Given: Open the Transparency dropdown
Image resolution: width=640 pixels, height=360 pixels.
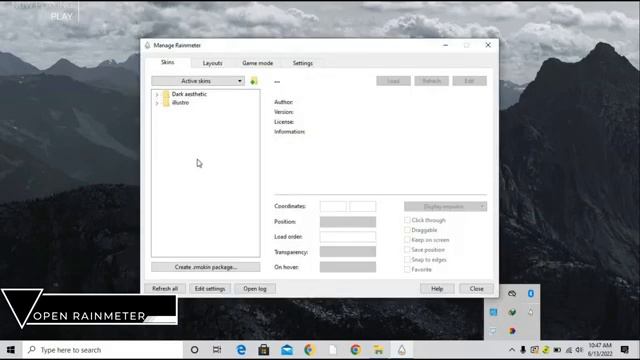Looking at the screenshot, I should (x=348, y=252).
